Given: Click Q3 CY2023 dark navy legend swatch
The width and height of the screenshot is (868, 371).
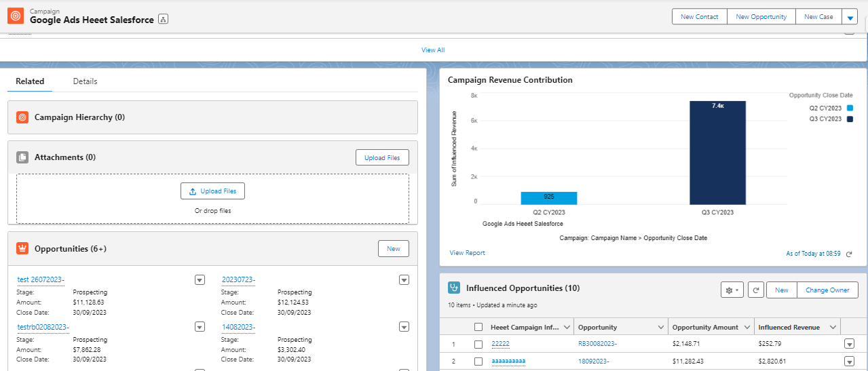Looking at the screenshot, I should coord(850,119).
